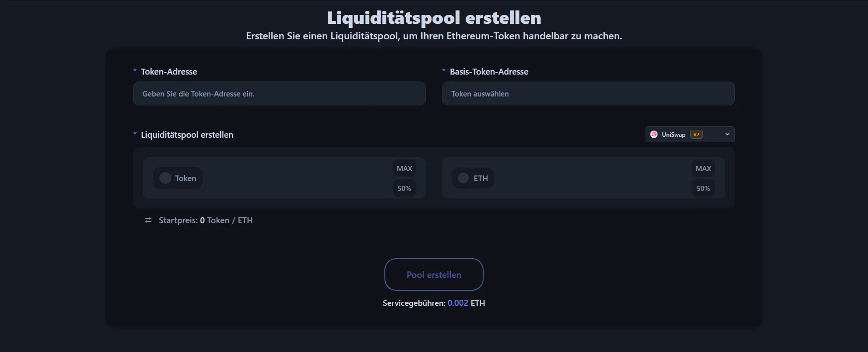Open the Token auswählen selector
The height and width of the screenshot is (352, 868).
pos(588,93)
